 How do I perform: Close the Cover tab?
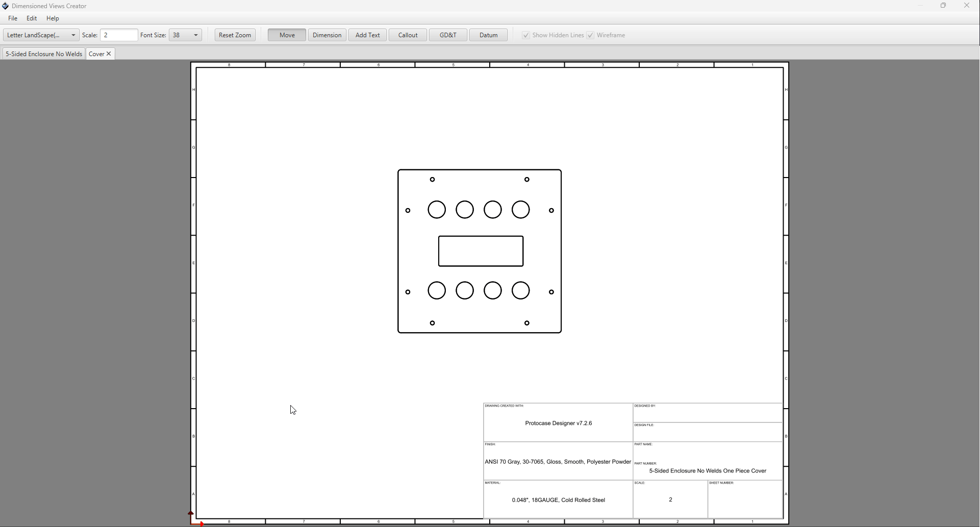click(109, 54)
